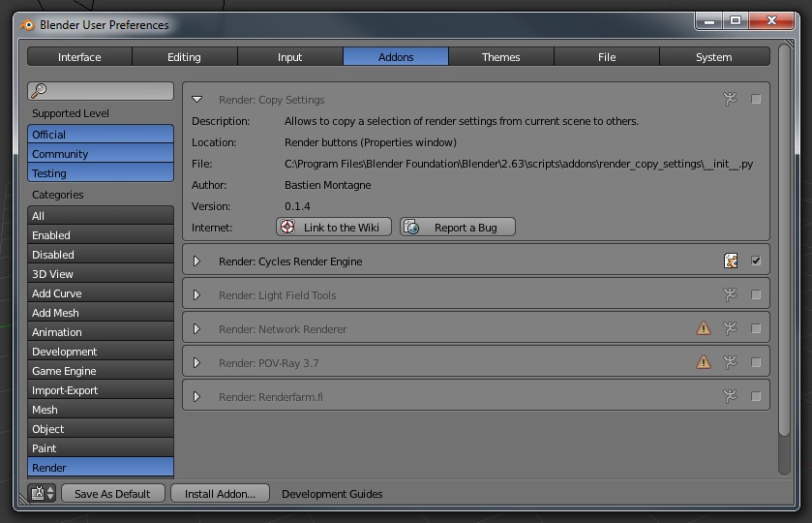Click the Save As Default button
812x523 pixels.
113,493
